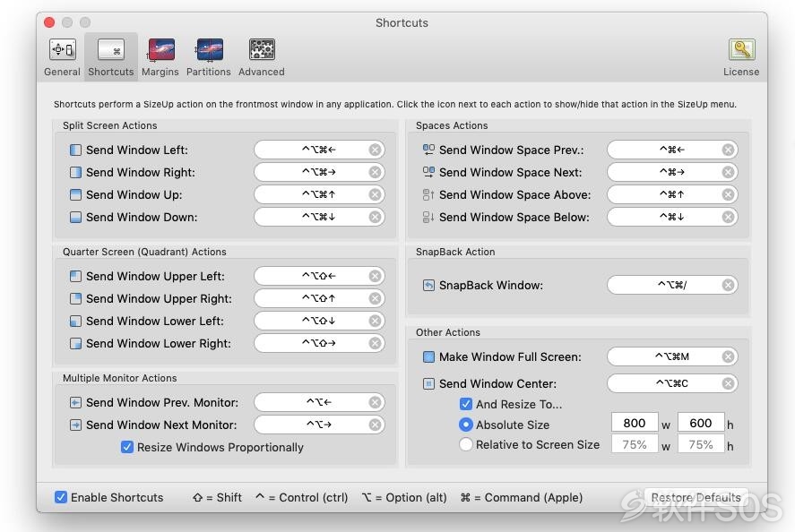795x532 pixels.
Task: Toggle menu icon for Send Window Next Monitor
Action: (75, 425)
